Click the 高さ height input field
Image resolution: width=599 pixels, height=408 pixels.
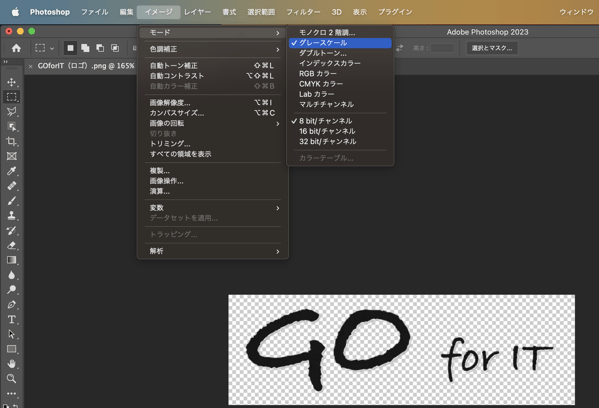[442, 48]
